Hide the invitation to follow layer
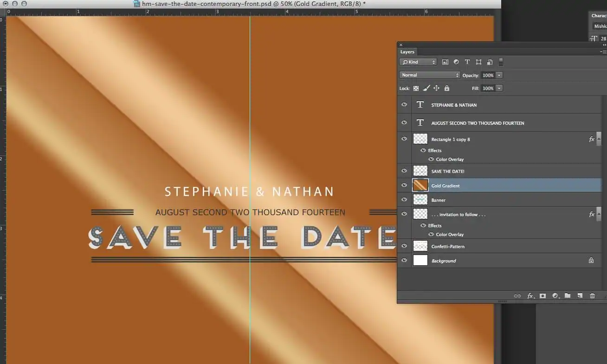The width and height of the screenshot is (607, 364). click(x=404, y=214)
